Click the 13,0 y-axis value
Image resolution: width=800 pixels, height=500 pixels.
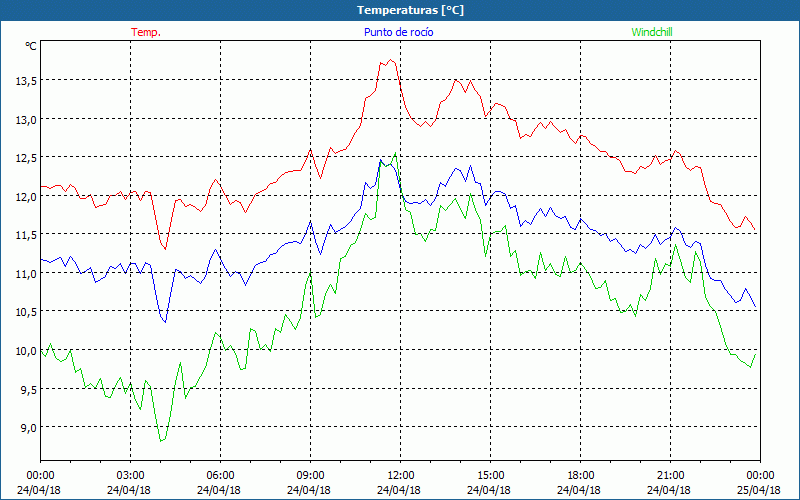click(x=26, y=119)
